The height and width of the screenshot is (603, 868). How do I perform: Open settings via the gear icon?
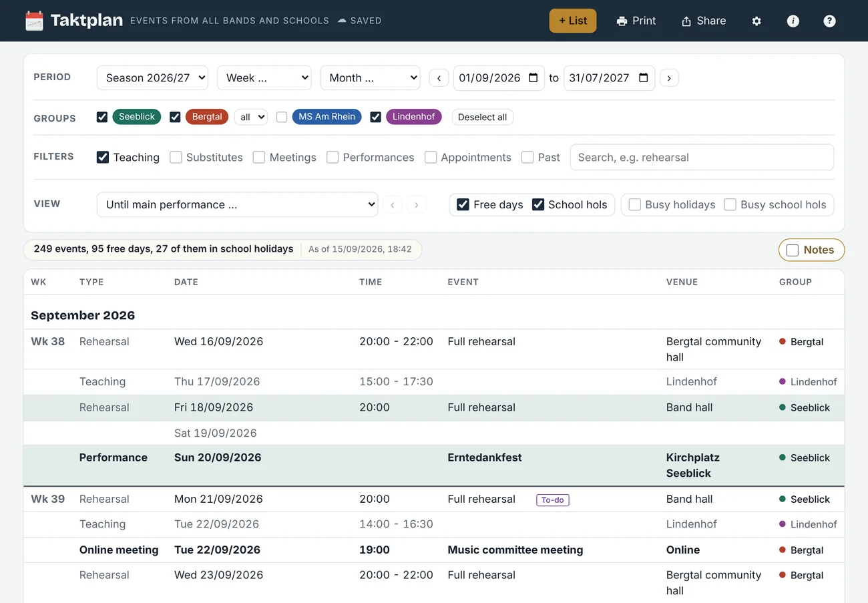point(756,21)
